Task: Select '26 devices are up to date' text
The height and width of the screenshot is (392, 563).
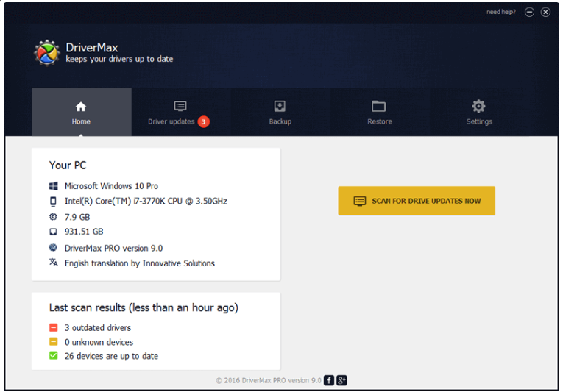Action: [111, 356]
